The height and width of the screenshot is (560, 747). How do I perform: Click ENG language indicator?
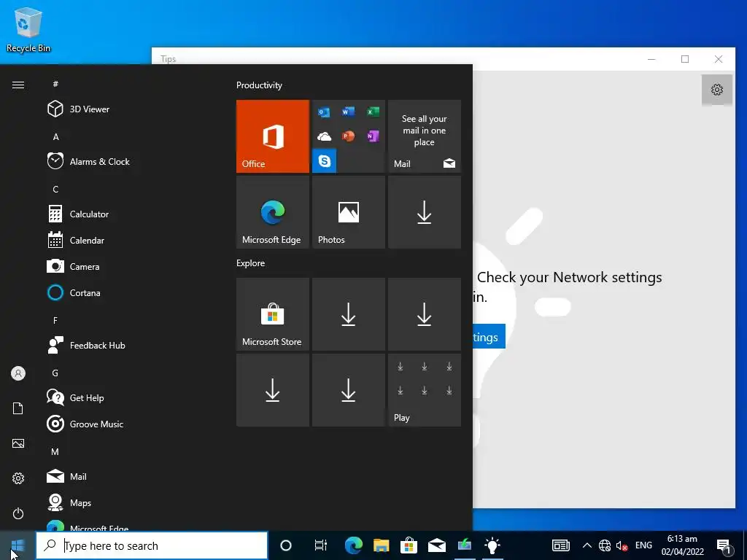point(643,545)
